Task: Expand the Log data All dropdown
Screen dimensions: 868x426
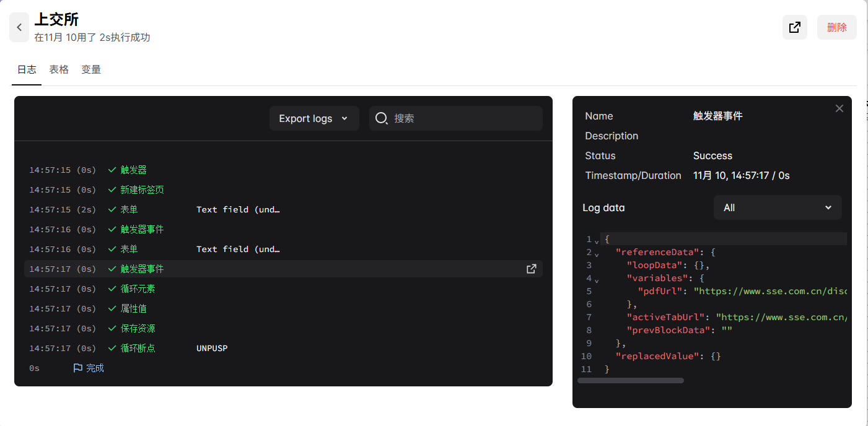Action: [778, 207]
